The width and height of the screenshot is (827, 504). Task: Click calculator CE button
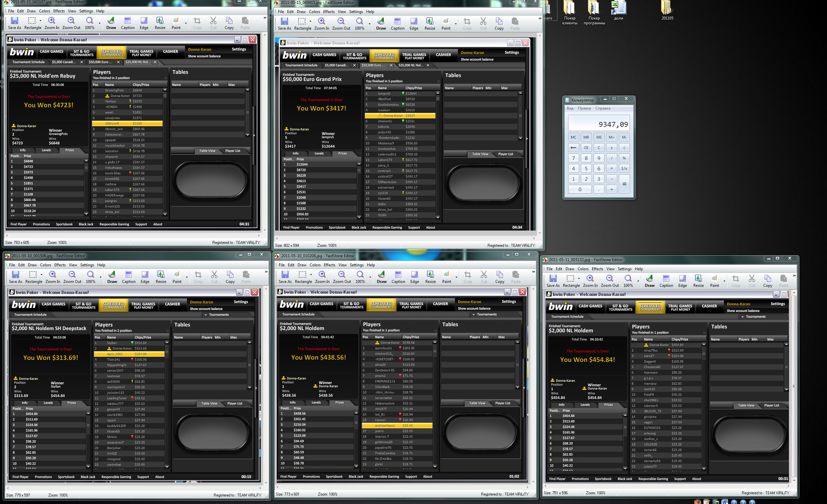pyautogui.click(x=586, y=148)
